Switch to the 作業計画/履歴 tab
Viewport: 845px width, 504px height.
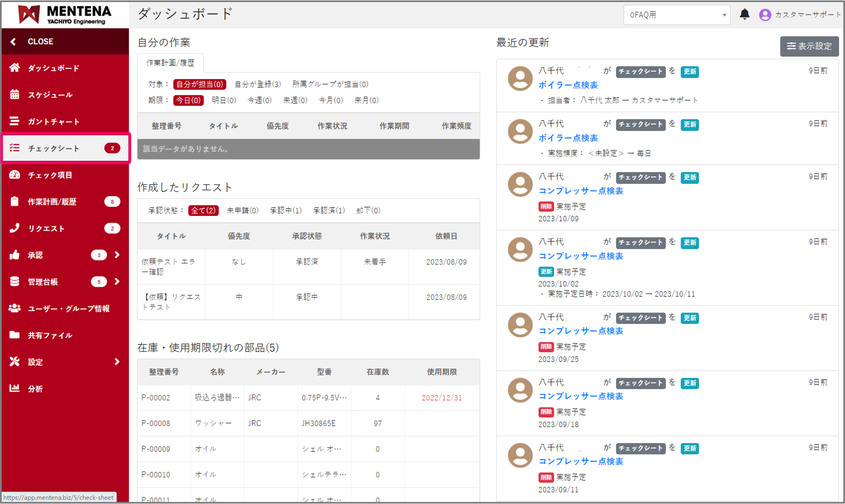[170, 62]
